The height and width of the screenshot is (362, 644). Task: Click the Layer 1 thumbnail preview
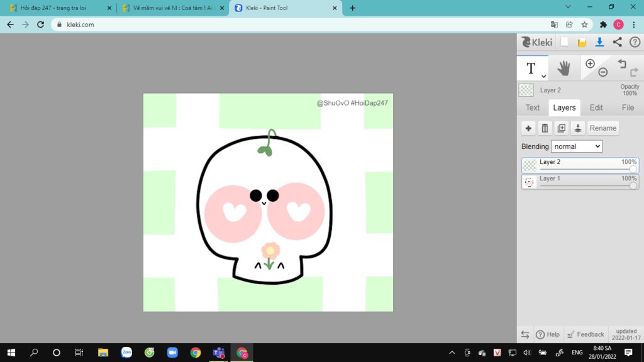click(x=530, y=182)
